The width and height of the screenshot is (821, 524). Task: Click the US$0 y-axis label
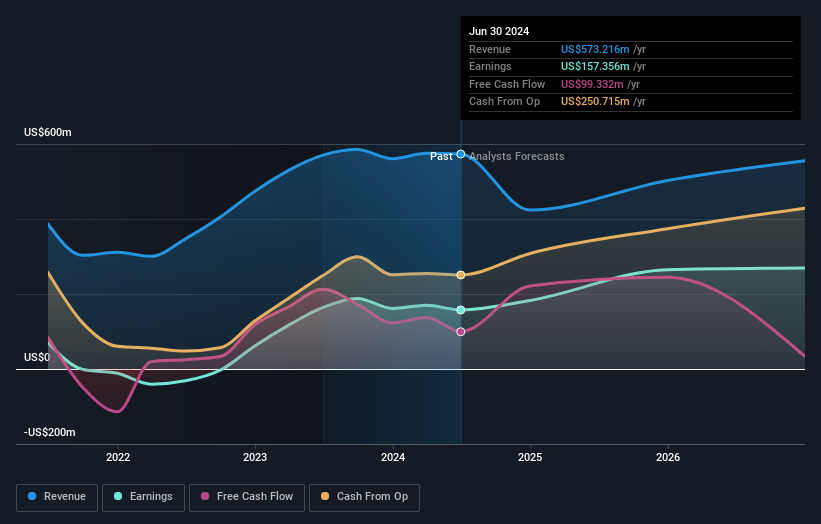[x=37, y=358]
